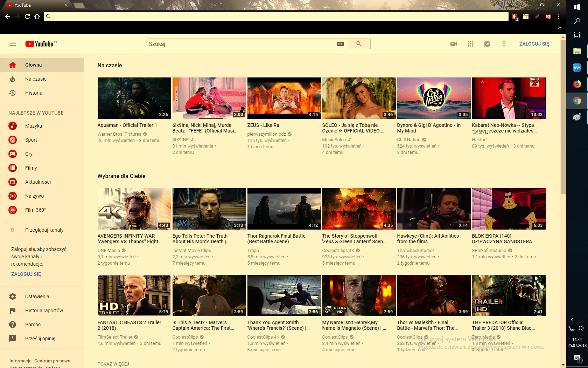Open Przeglądaj kanały in the sidebar
This screenshot has width=588, height=368.
pos(42,230)
